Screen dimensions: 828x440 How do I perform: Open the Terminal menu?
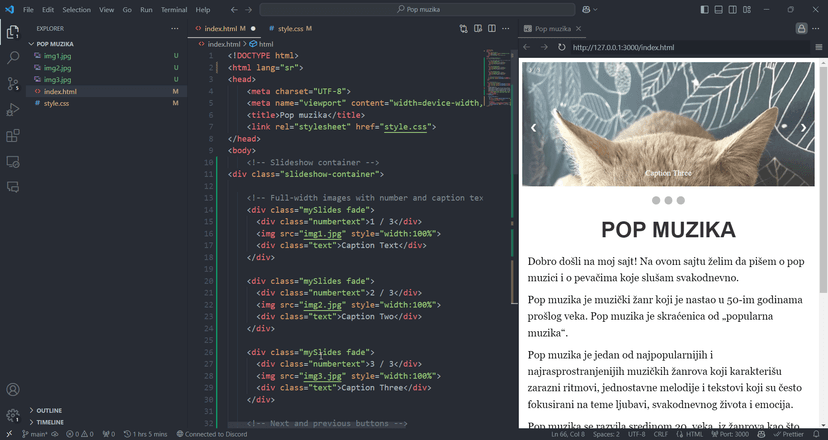pyautogui.click(x=173, y=9)
